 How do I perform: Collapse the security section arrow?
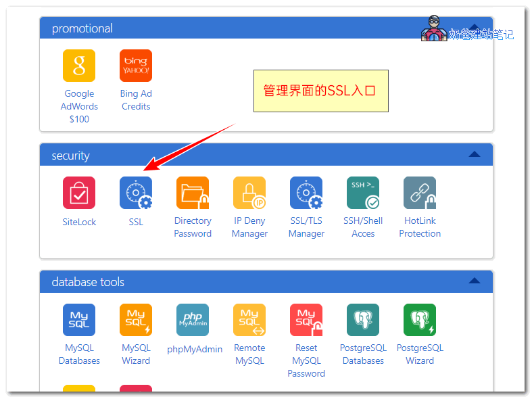tap(475, 154)
